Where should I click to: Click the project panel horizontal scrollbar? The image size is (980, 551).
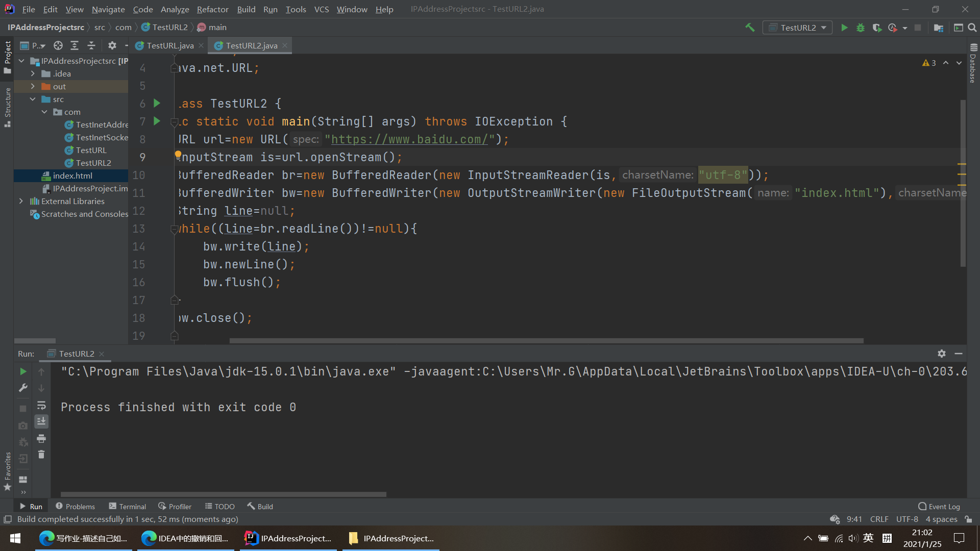35,341
